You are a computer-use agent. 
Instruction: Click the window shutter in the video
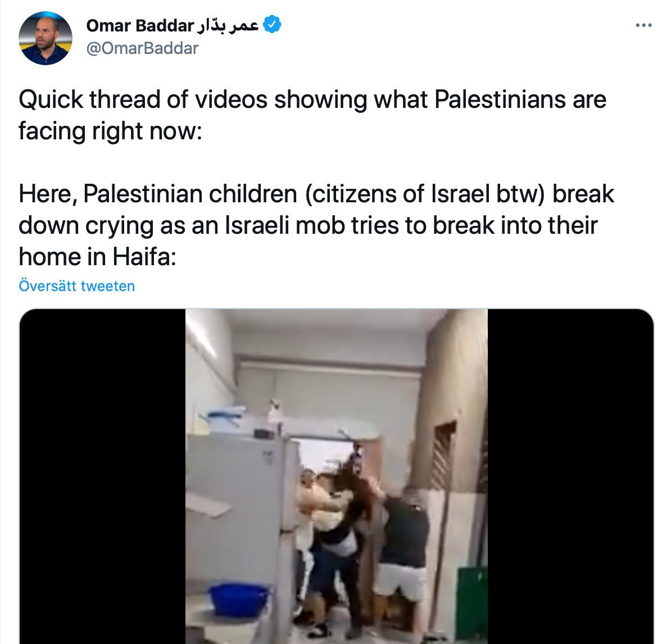(444, 455)
